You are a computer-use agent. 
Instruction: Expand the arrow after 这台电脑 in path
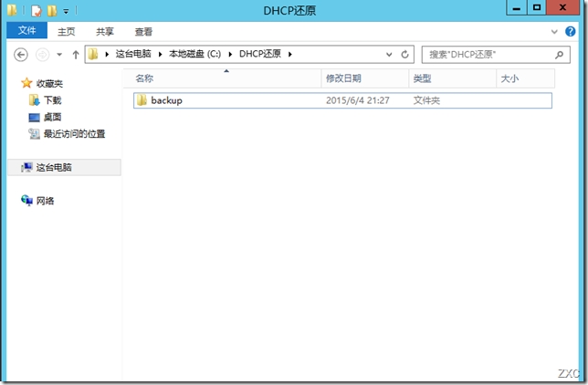tap(160, 55)
